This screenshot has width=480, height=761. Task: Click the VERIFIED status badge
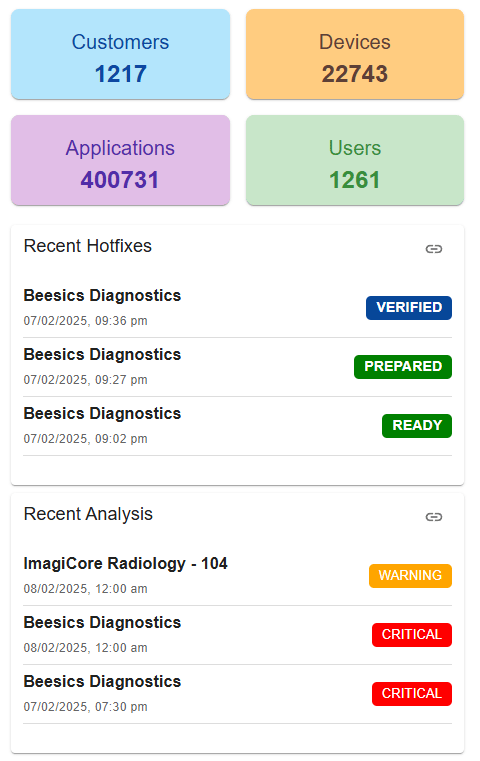(409, 308)
